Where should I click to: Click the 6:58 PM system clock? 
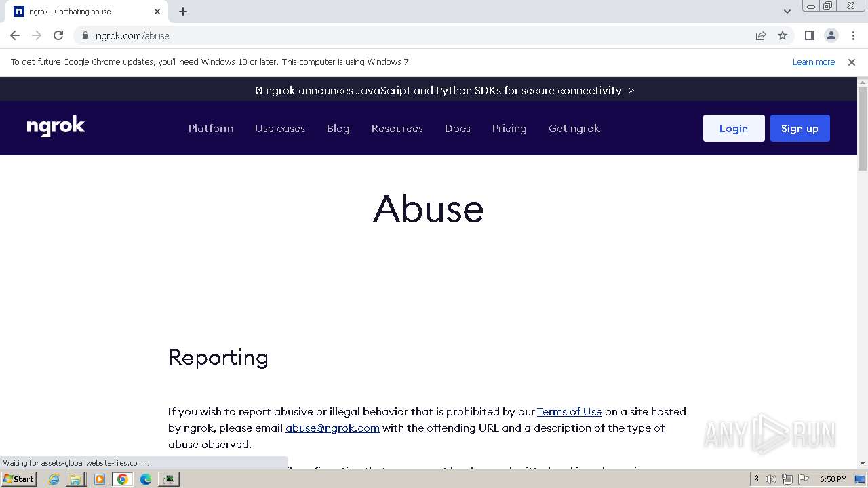click(x=833, y=479)
